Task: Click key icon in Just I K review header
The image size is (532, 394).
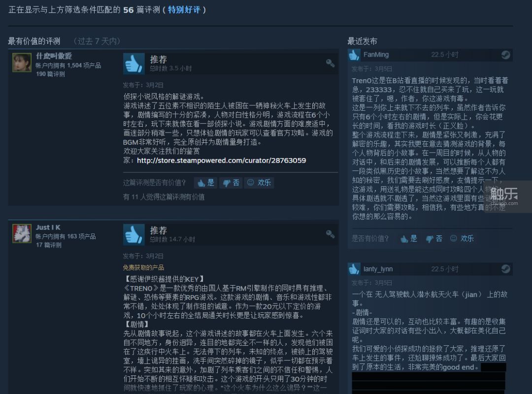Action: 330,234
